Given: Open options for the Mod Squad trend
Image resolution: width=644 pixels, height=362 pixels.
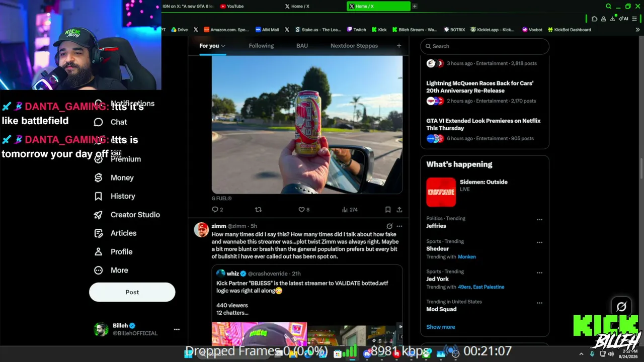Looking at the screenshot, I should point(539,303).
